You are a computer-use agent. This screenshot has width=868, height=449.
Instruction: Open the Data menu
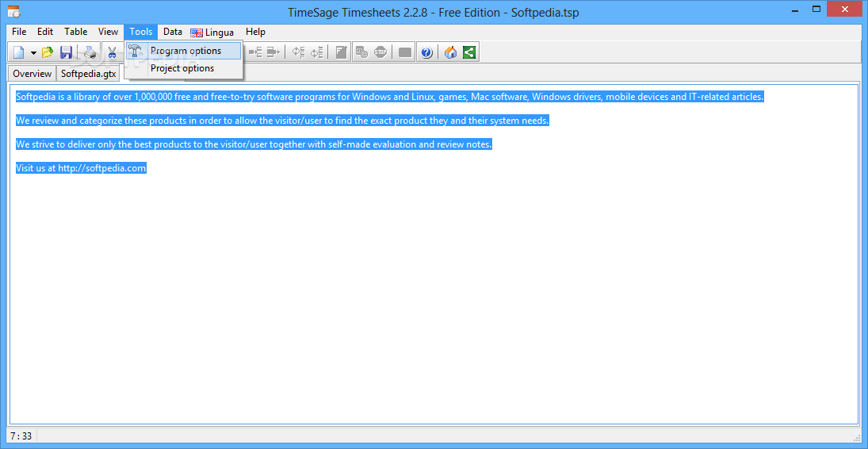point(173,32)
